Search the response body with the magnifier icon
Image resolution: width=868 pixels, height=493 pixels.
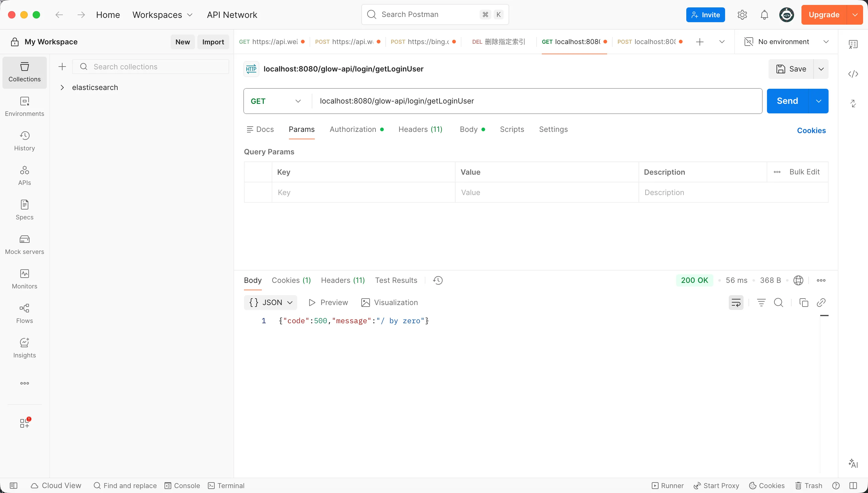(x=778, y=302)
